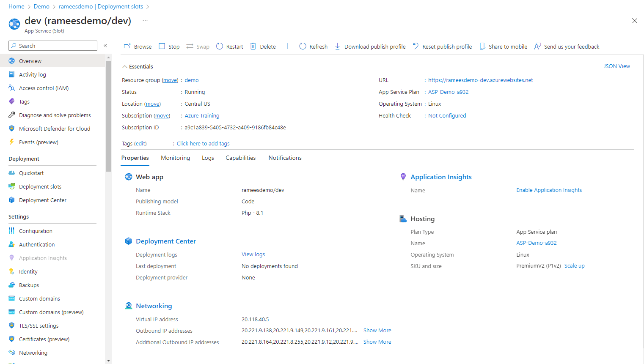Click the Restart circular arrow icon
The width and height of the screenshot is (644, 364).
(x=220, y=46)
